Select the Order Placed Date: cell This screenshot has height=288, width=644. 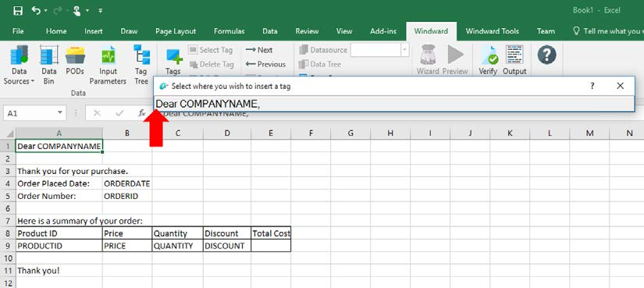(x=59, y=183)
